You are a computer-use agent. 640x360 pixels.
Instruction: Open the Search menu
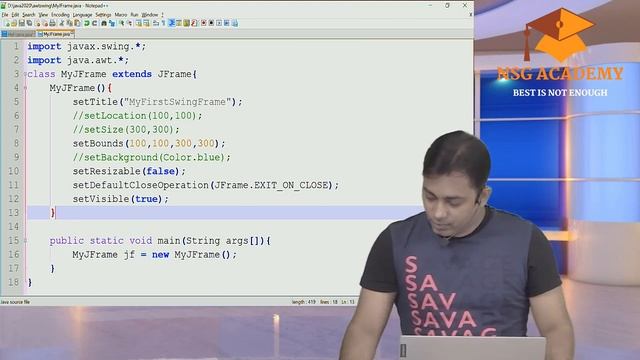tap(29, 15)
